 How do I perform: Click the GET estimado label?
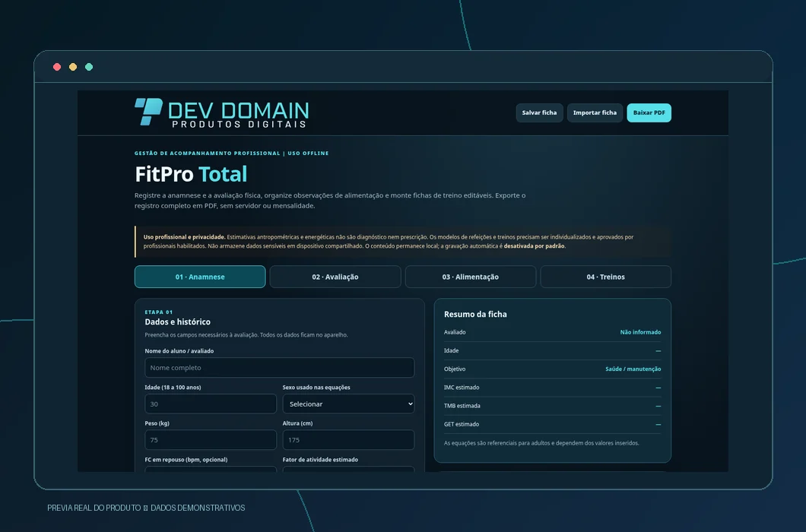tap(462, 425)
